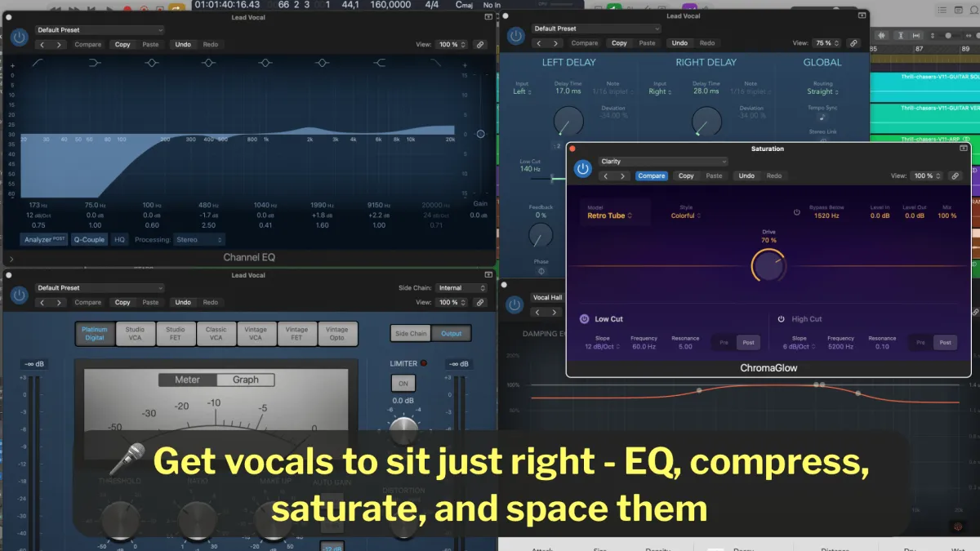Go to previous preset in Compressor window

[x=42, y=302]
